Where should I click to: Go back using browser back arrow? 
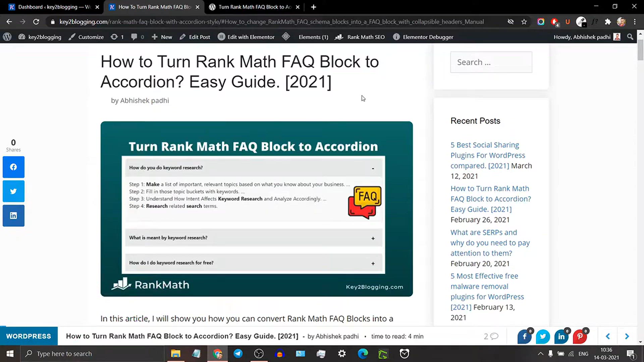coord(9,22)
